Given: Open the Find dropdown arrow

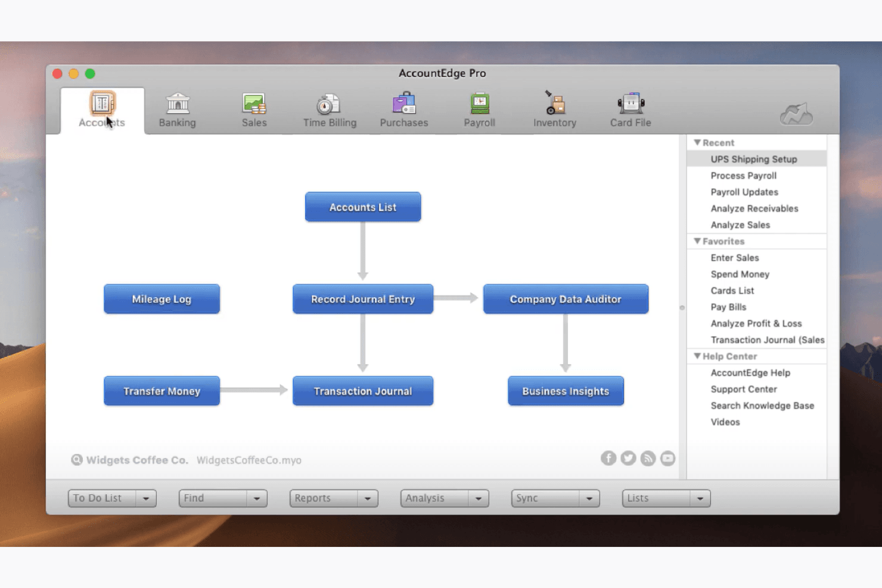Looking at the screenshot, I should (x=257, y=498).
